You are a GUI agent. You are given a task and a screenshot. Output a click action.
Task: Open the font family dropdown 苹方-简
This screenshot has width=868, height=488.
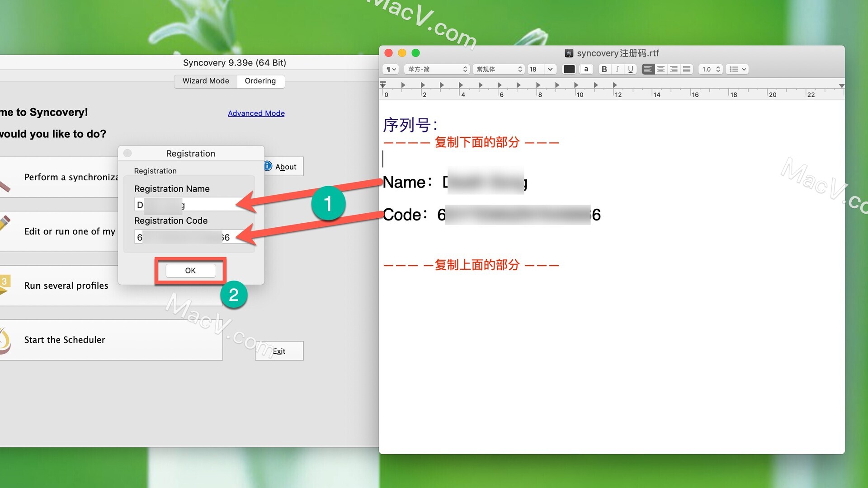tap(437, 69)
